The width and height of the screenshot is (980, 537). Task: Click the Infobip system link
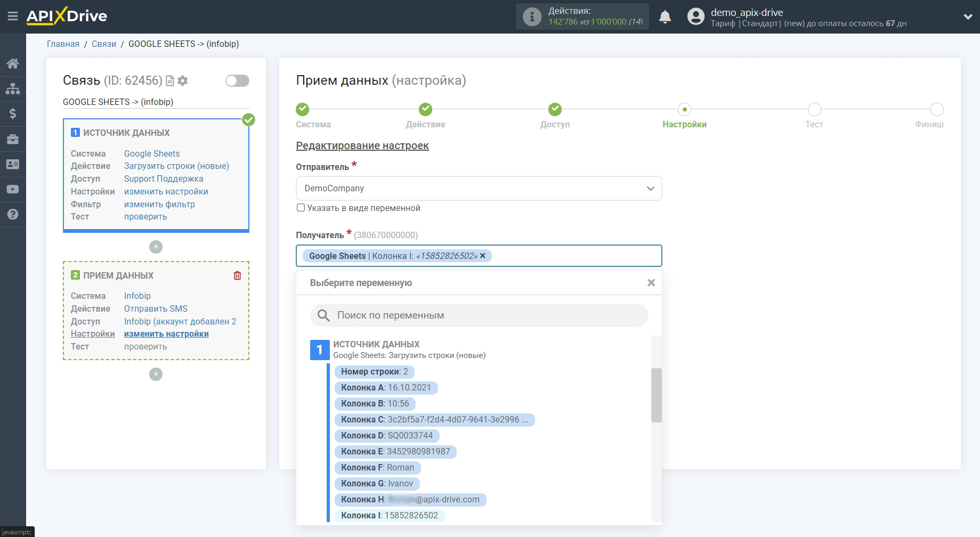coord(137,296)
